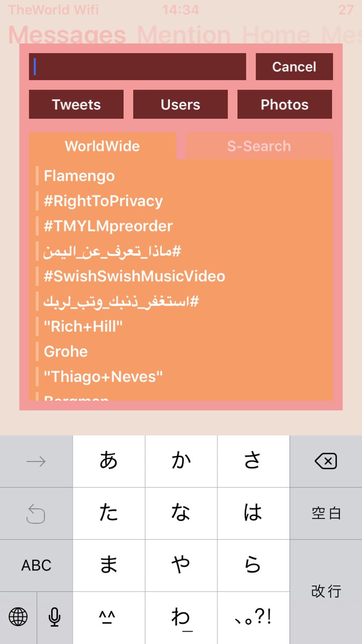
Task: Tap the microphone dictation icon
Action: pos(54,617)
